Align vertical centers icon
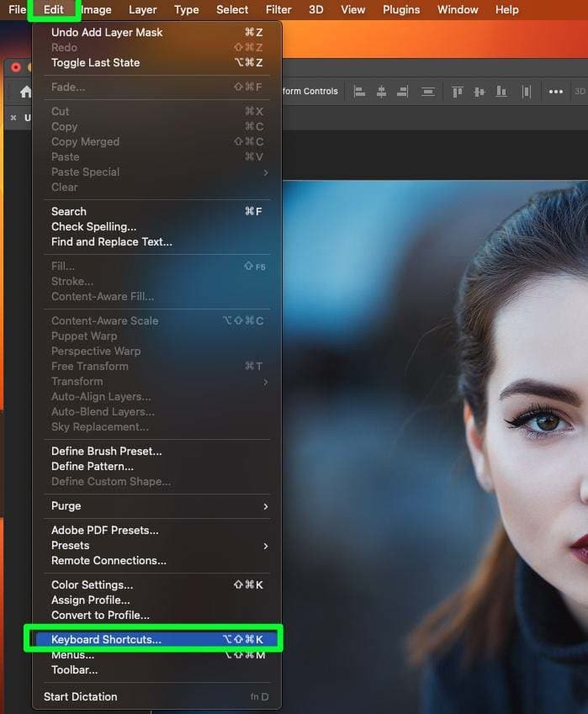 coord(479,92)
